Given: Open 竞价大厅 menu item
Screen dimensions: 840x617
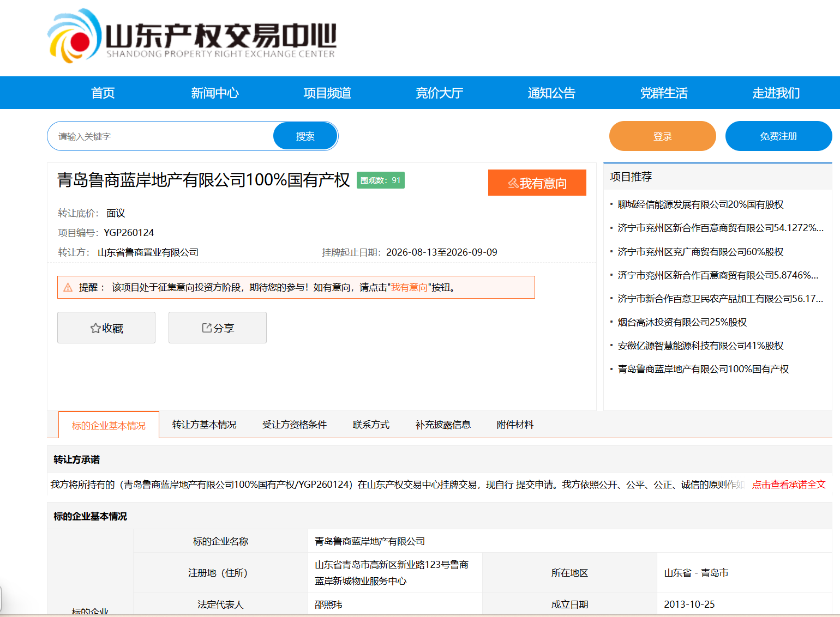Looking at the screenshot, I should (x=440, y=93).
